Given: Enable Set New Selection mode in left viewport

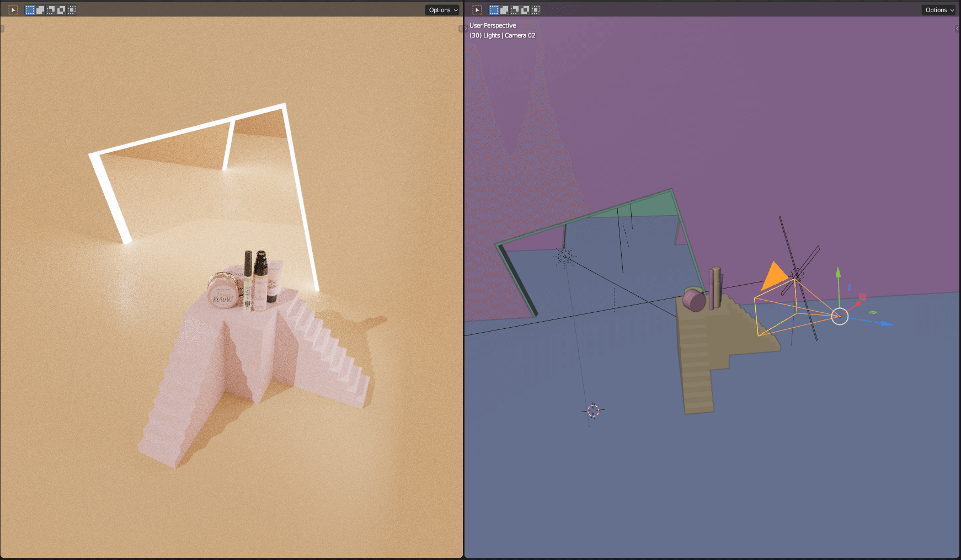Looking at the screenshot, I should point(30,10).
